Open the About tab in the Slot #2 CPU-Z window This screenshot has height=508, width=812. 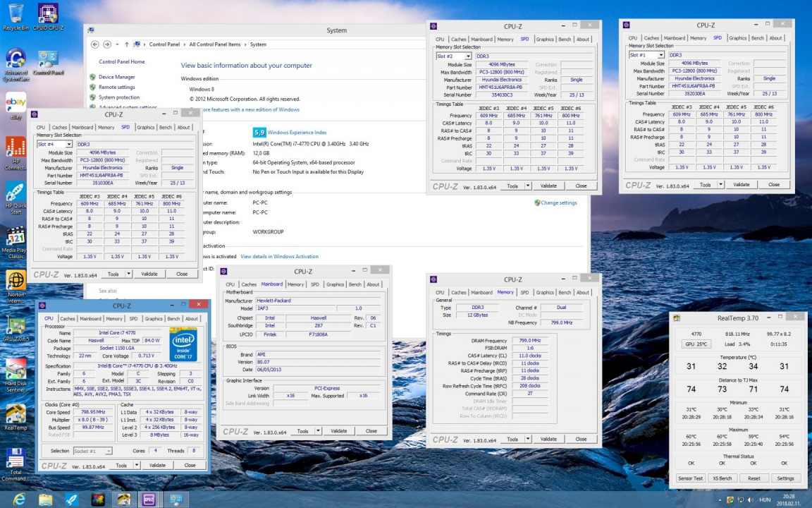583,40
